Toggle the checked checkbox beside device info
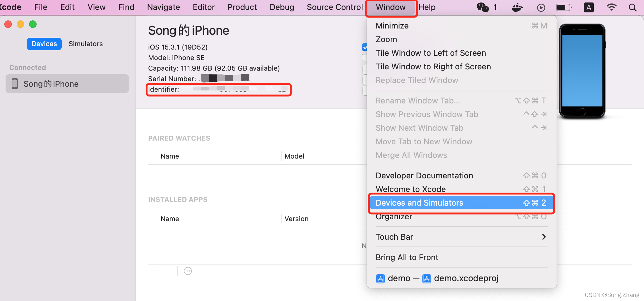 click(364, 47)
